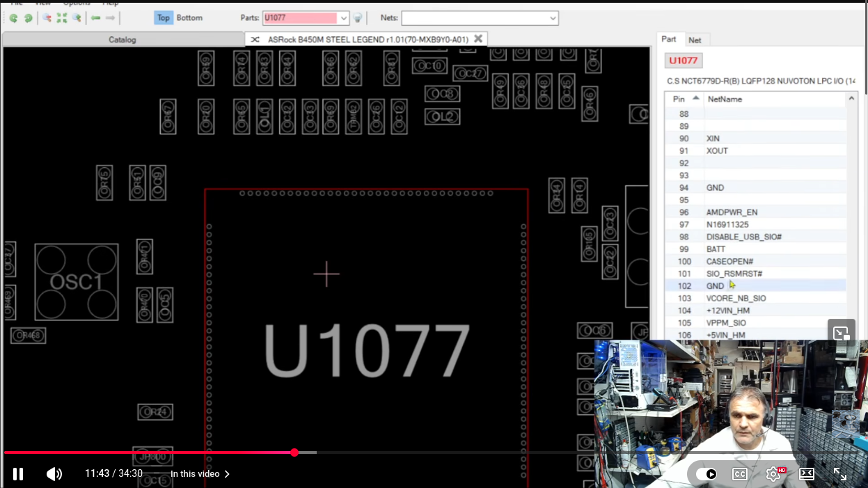Screen dimensions: 868x488
Task: Select the Top board side
Action: 164,18
